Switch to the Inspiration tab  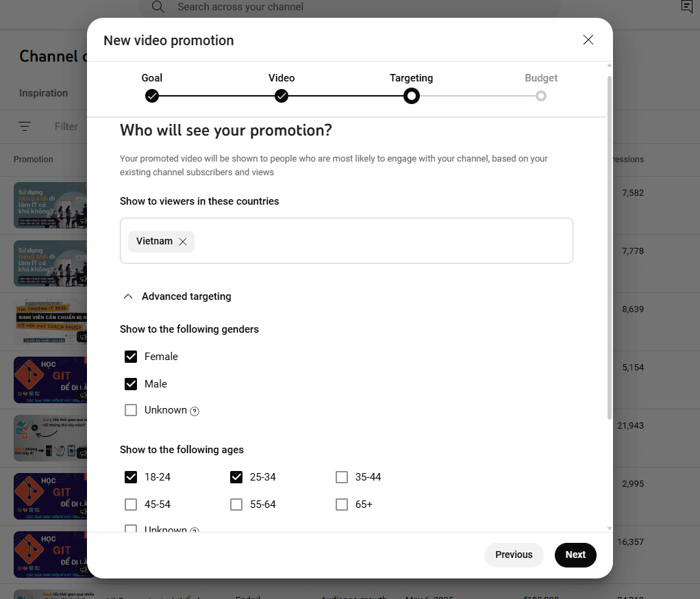[43, 92]
